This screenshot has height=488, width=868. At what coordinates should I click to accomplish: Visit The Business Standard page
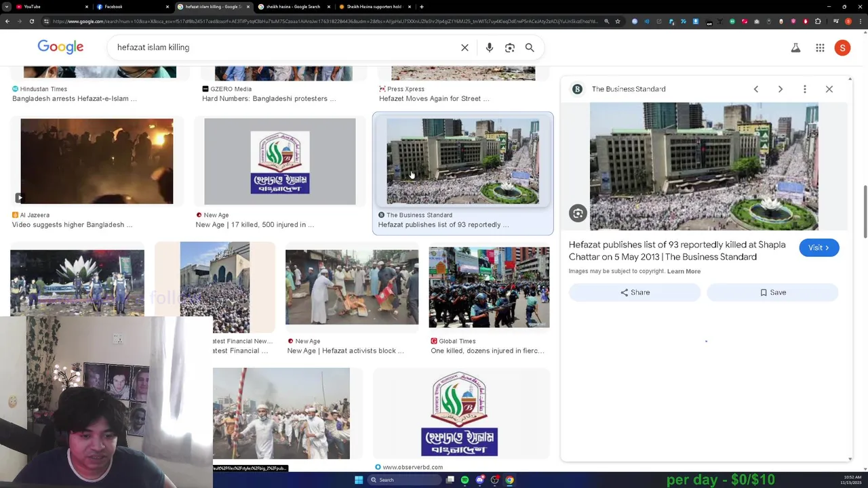click(x=819, y=247)
